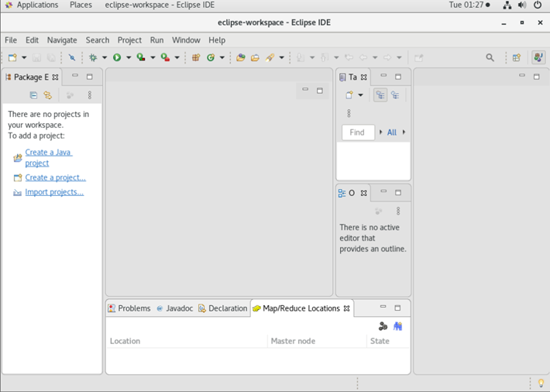
Task: Expand New Task dropdown in Task List
Action: click(x=360, y=95)
